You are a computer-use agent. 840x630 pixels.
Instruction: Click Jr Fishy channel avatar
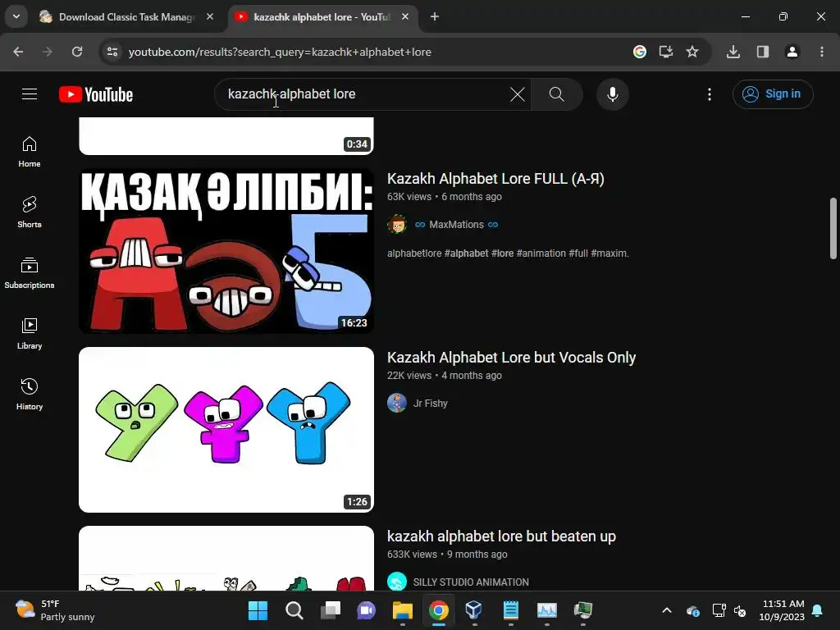pos(397,403)
